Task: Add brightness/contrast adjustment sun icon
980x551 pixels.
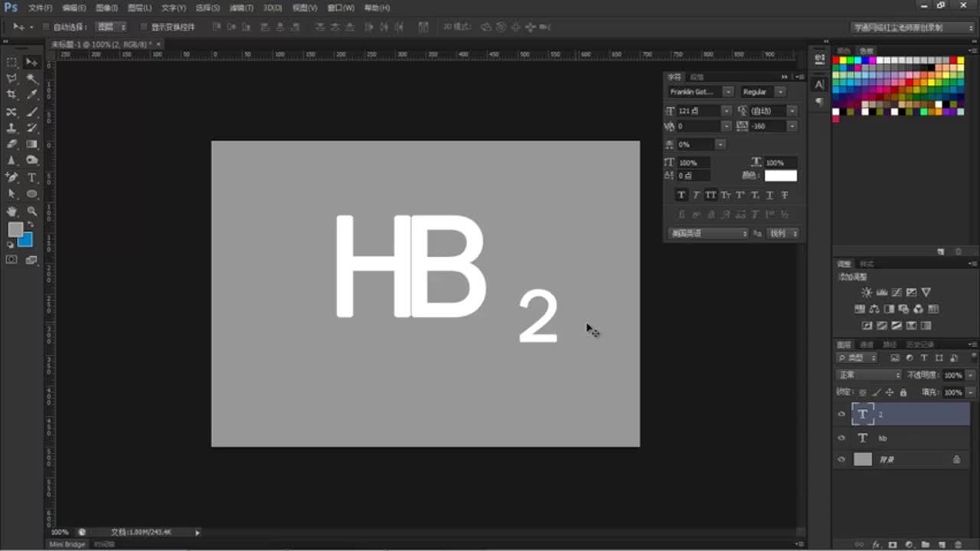Action: [866, 292]
